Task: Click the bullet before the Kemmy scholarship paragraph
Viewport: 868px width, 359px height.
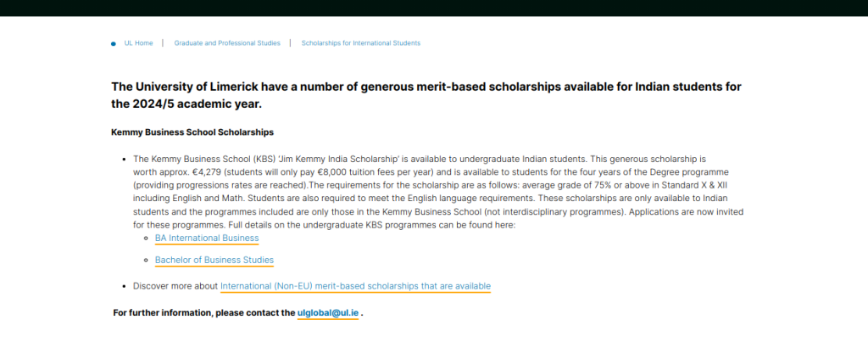Action: click(125, 160)
